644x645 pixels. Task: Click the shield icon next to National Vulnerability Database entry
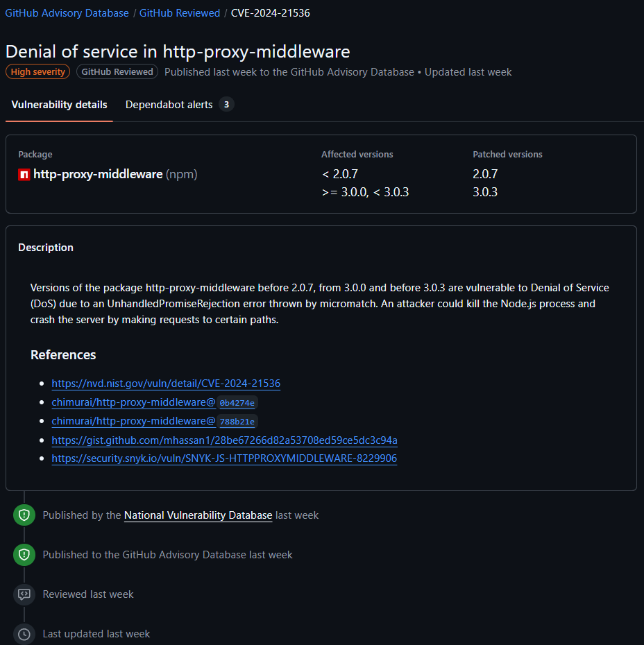point(24,515)
